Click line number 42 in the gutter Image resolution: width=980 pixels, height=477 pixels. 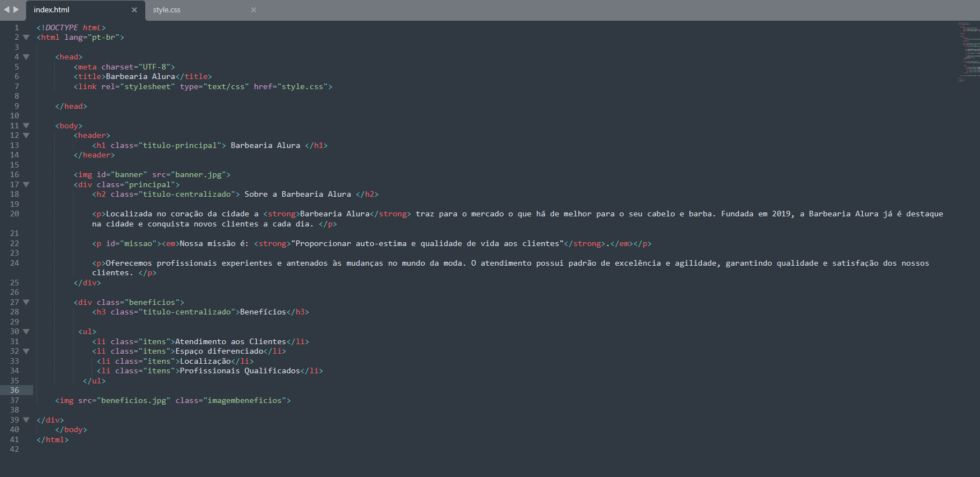pos(15,450)
